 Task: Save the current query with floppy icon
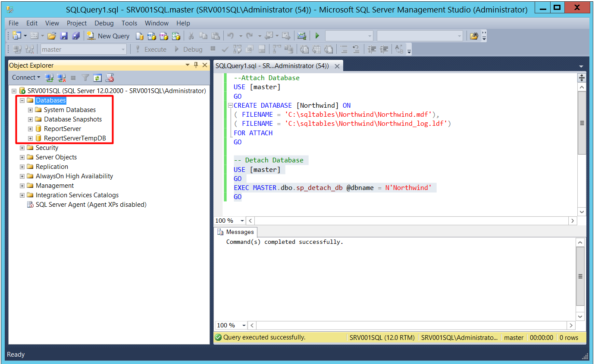[64, 36]
